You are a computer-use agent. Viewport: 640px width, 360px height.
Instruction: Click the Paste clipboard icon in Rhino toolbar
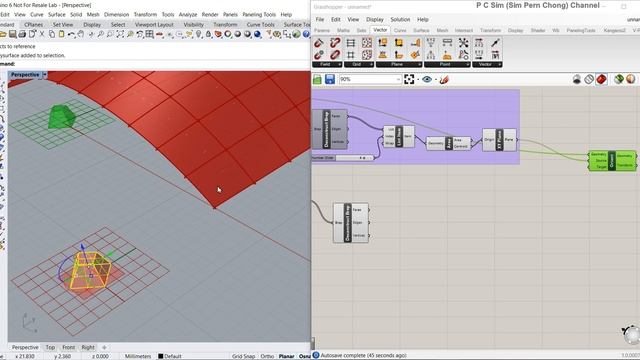click(62, 34)
